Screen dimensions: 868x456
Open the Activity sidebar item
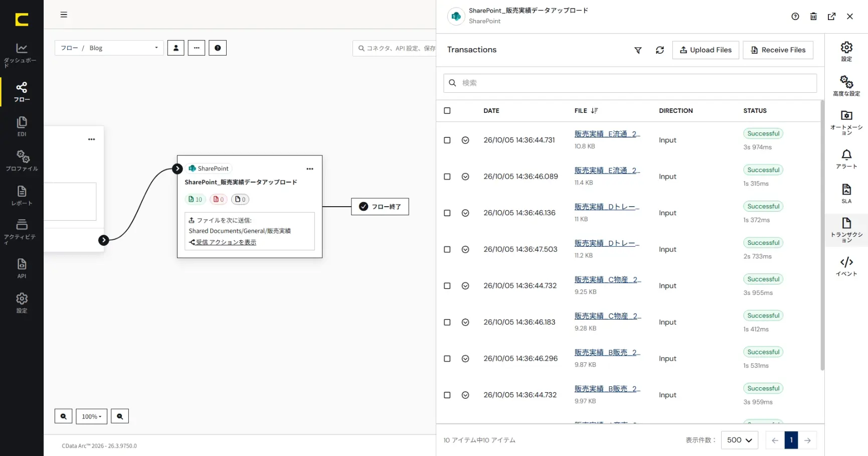pos(22,231)
